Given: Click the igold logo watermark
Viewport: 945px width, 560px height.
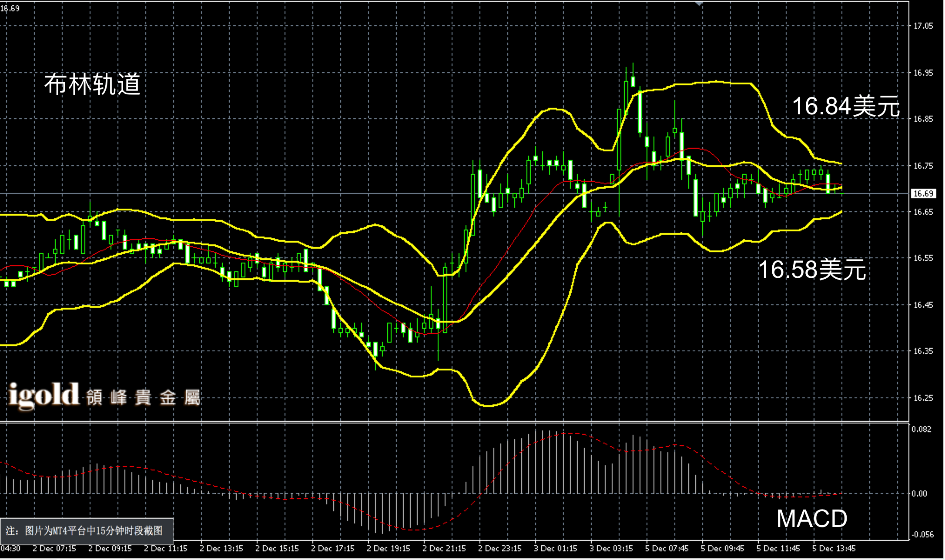Looking at the screenshot, I should [44, 395].
